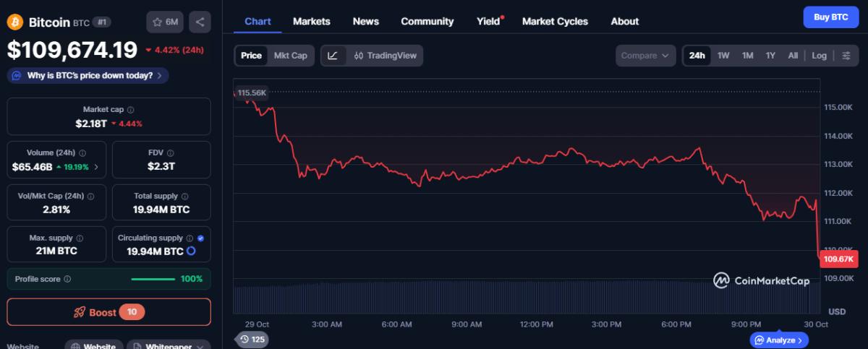Expand Volume (24h) details arrow
The width and height of the screenshot is (868, 349).
[97, 167]
